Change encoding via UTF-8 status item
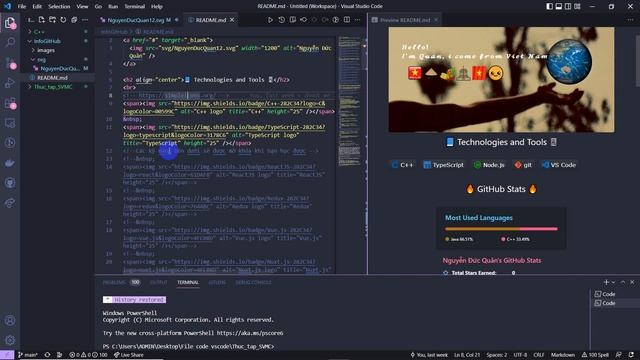 520,355
